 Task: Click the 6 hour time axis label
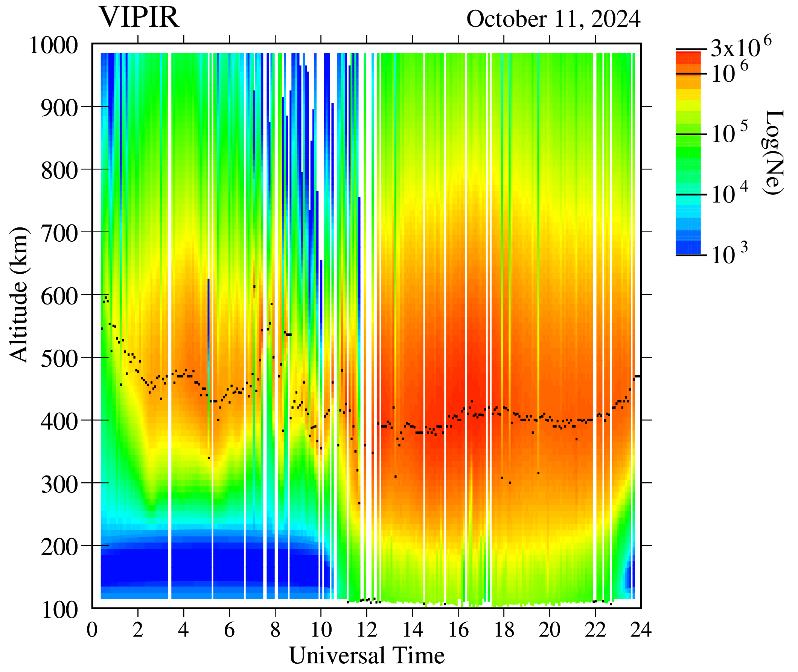click(x=229, y=630)
